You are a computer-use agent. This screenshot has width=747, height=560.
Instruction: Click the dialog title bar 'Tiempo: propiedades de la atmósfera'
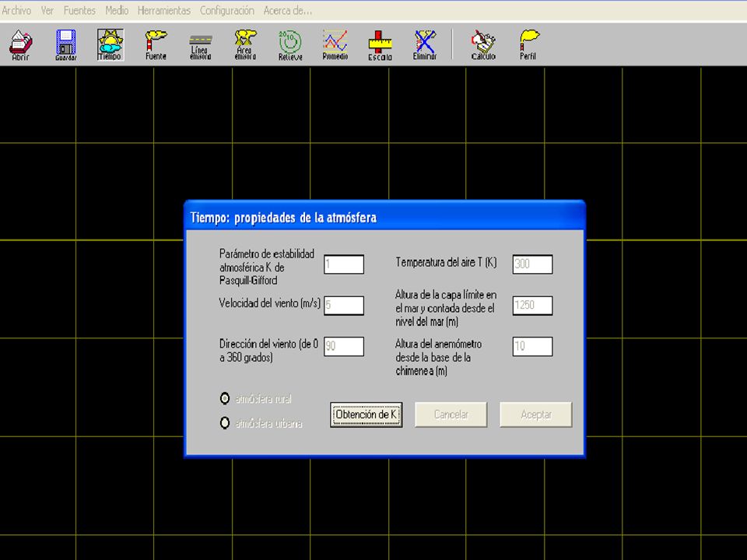coord(384,217)
